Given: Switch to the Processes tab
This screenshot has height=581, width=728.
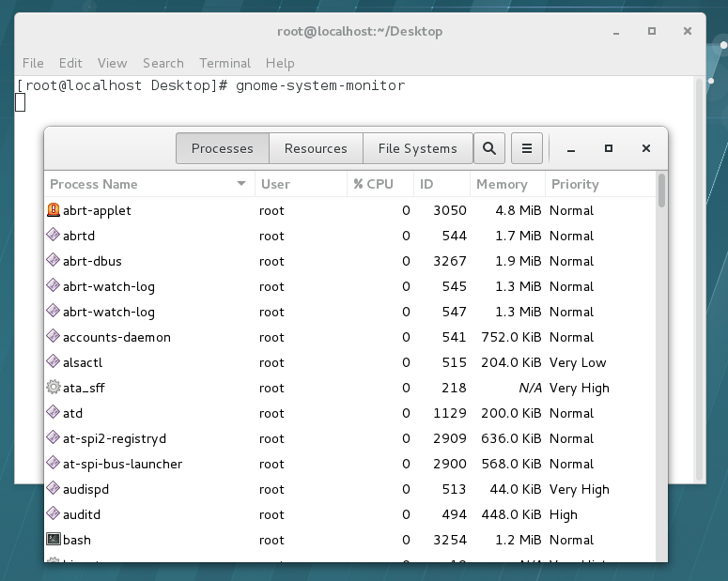Looking at the screenshot, I should [223, 148].
